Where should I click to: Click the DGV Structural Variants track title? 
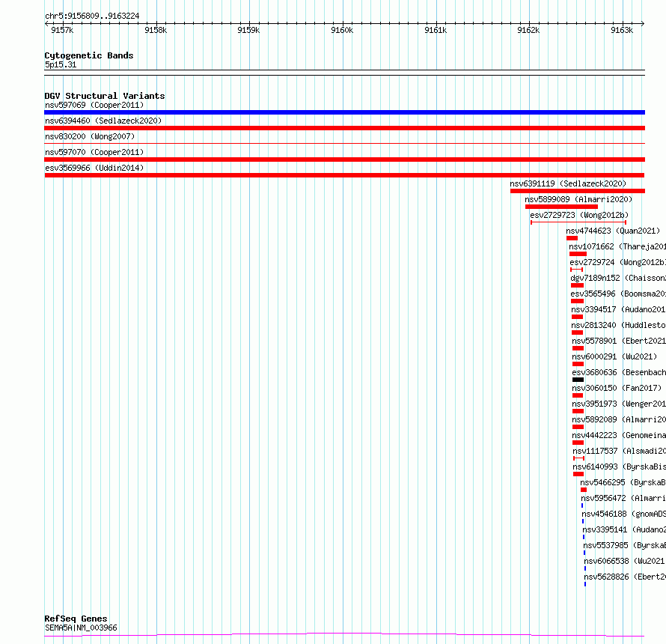click(x=105, y=96)
